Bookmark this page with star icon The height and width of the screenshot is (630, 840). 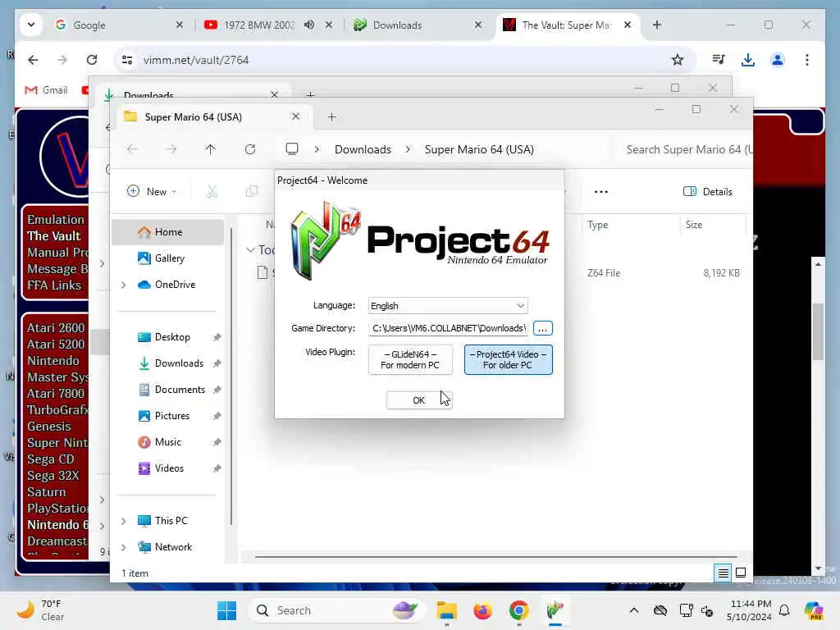tap(677, 60)
